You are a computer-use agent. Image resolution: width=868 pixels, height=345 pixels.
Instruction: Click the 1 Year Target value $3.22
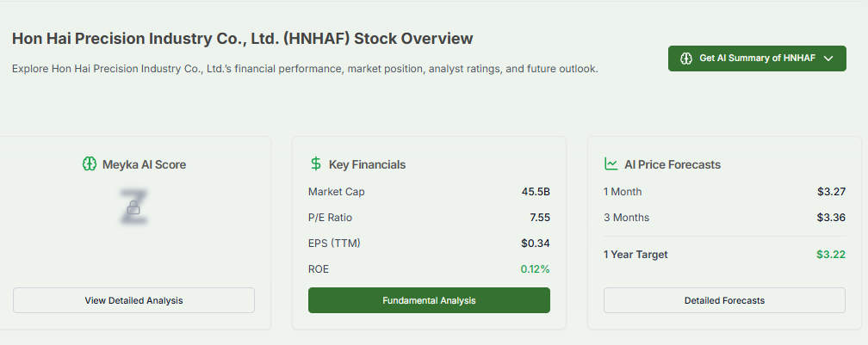[x=831, y=255]
